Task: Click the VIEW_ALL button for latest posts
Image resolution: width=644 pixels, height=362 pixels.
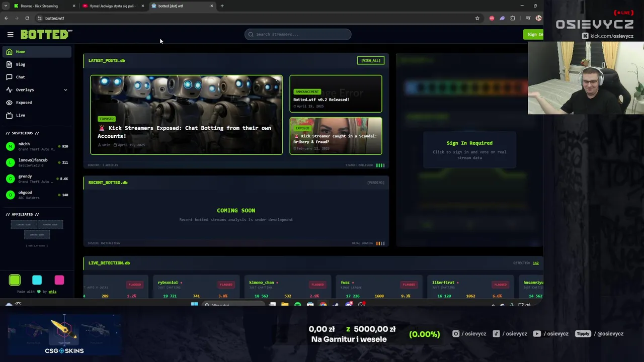Action: [371, 60]
